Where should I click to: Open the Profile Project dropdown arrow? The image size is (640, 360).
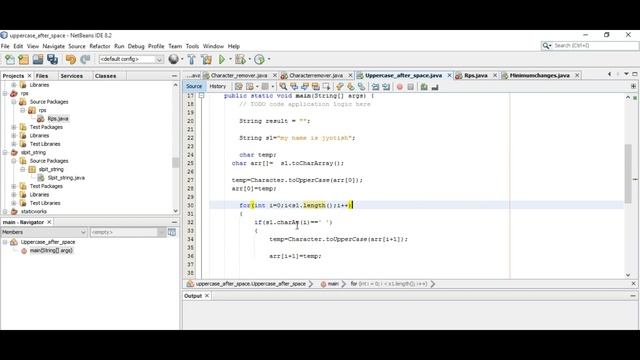pyautogui.click(x=269, y=59)
